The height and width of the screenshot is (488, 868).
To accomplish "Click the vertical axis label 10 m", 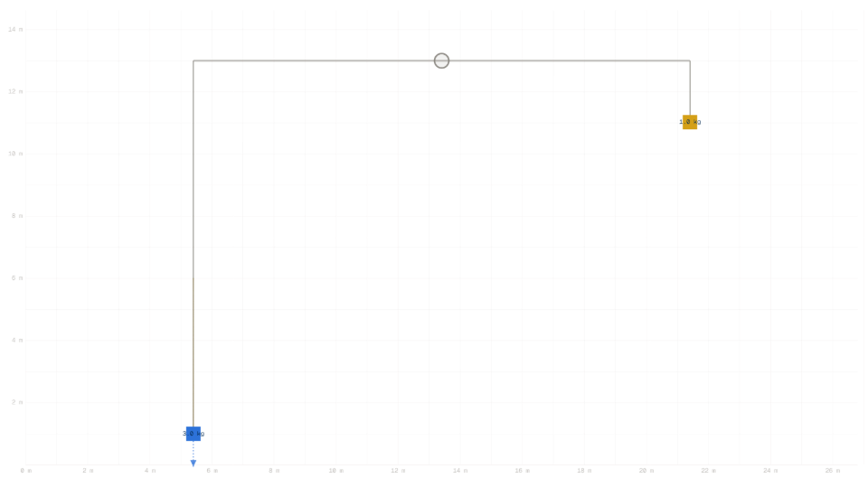I will (x=15, y=154).
